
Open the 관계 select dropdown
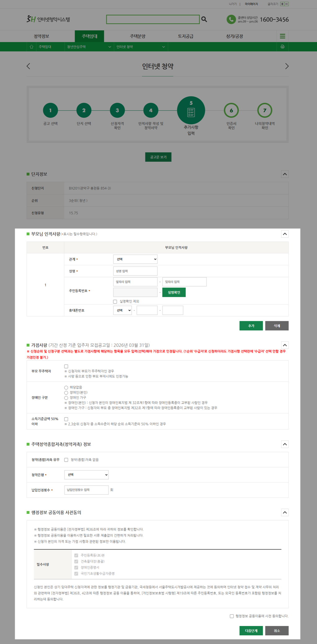point(135,259)
